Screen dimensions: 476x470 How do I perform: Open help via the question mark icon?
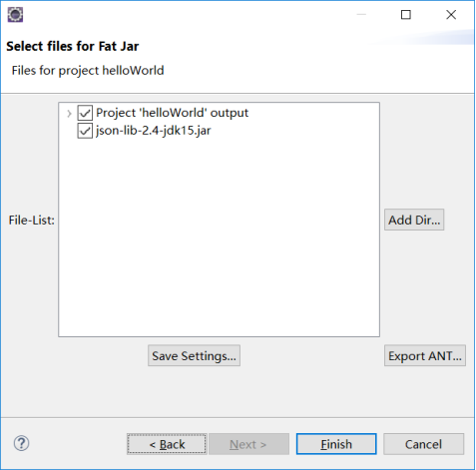click(21, 443)
